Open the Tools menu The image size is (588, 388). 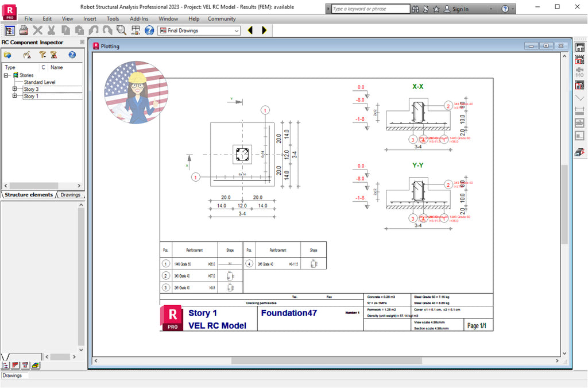click(113, 18)
